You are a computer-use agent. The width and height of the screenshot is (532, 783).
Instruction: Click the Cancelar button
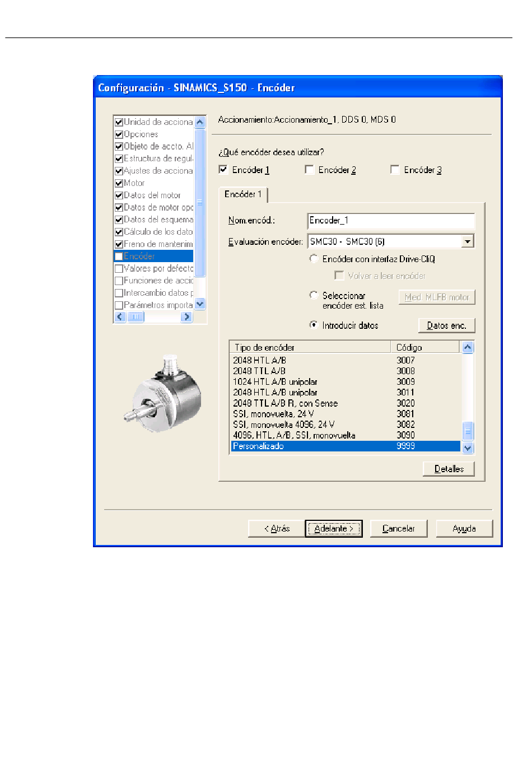398,529
